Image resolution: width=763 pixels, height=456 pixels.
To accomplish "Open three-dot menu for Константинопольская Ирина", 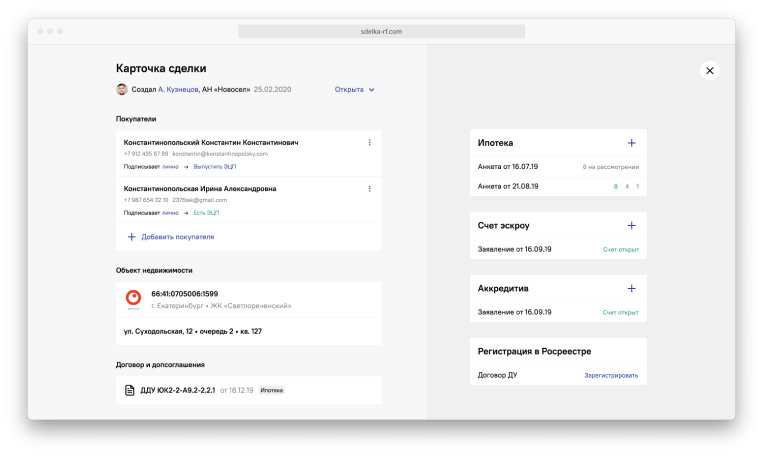I will [369, 189].
